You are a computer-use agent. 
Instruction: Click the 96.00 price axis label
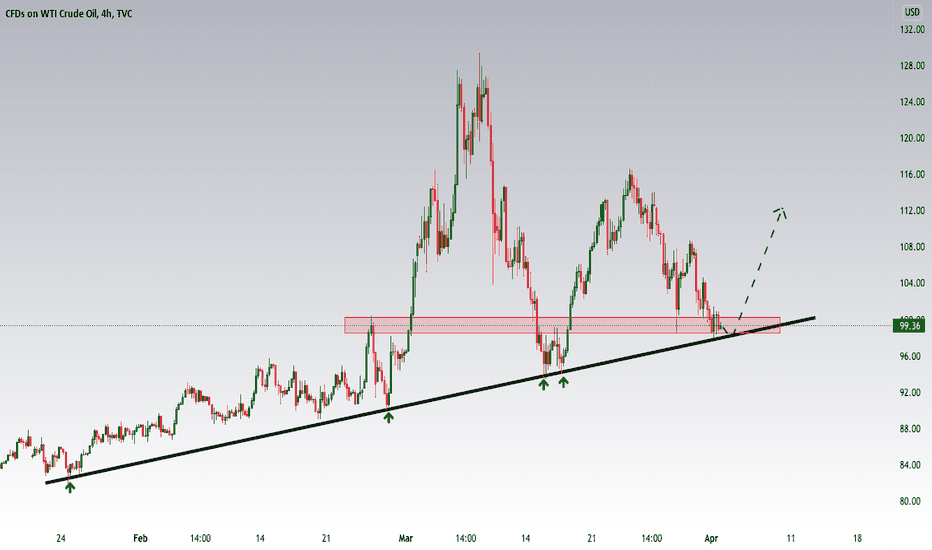[x=912, y=356]
